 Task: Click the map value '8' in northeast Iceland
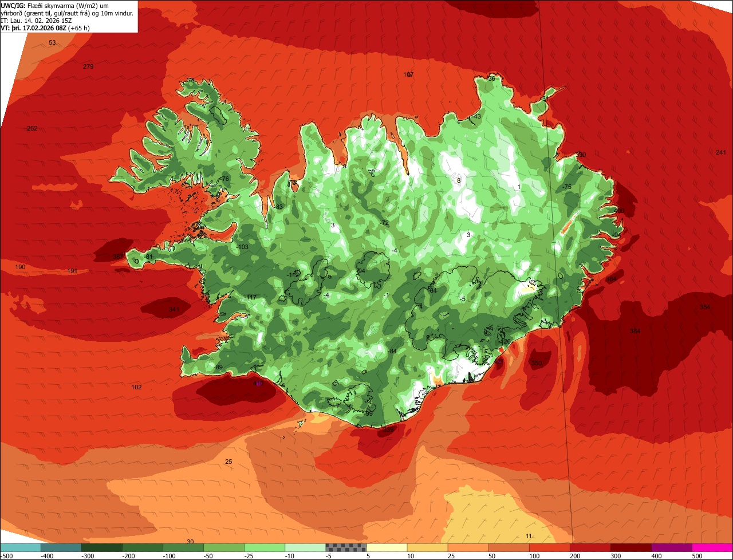[x=459, y=181]
